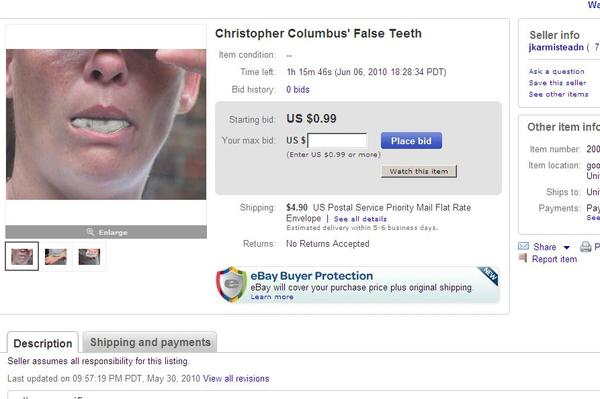Click the Watch this item button
This screenshot has height=399, width=600.
point(419,171)
